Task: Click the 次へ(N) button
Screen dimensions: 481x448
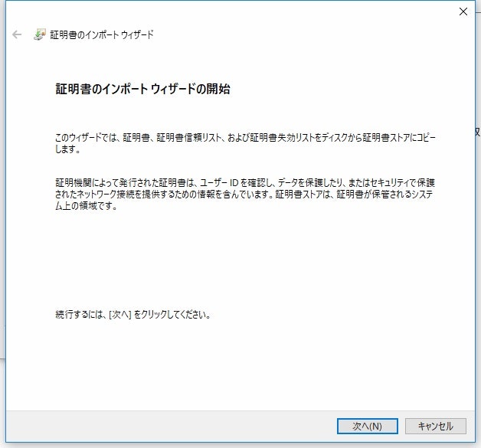Action: 367,426
